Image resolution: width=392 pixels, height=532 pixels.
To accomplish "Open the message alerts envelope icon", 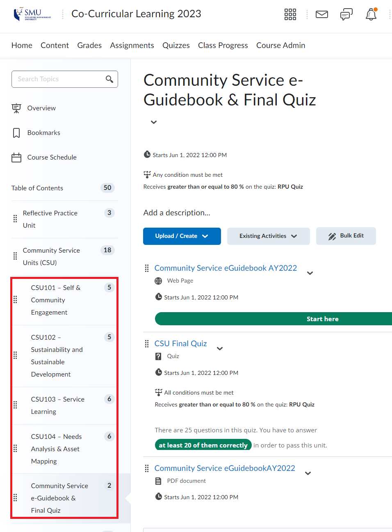I will click(322, 14).
